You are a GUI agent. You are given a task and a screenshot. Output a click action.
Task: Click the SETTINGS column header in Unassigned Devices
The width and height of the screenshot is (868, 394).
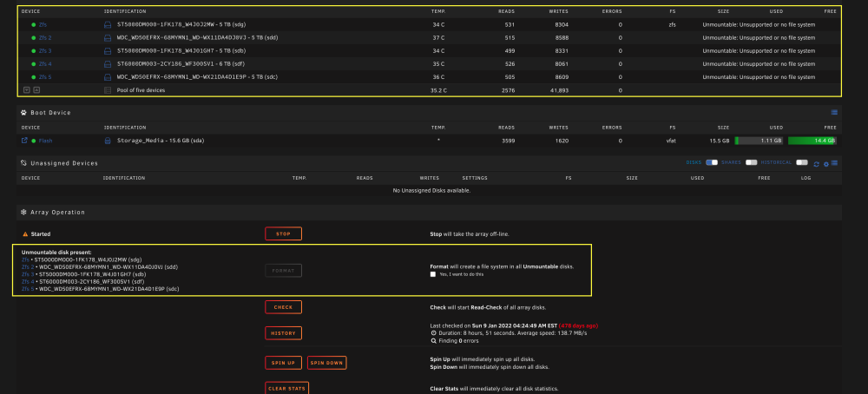pos(475,178)
